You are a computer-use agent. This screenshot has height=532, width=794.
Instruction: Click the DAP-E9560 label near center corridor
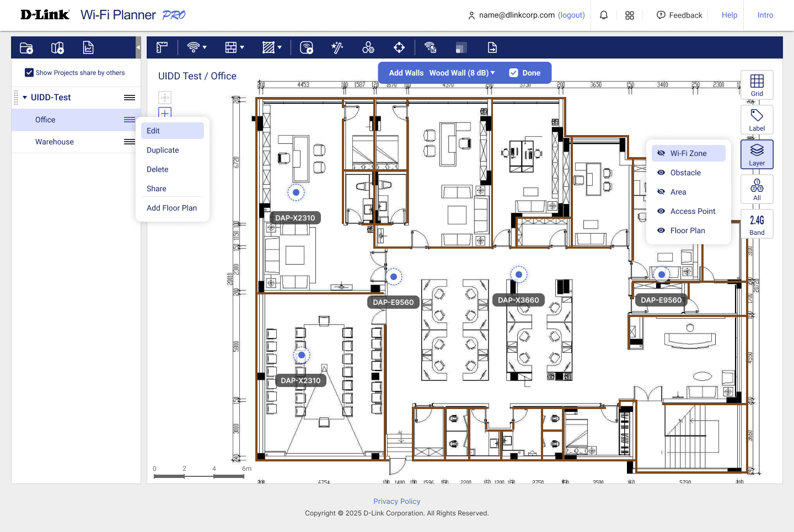(x=393, y=302)
